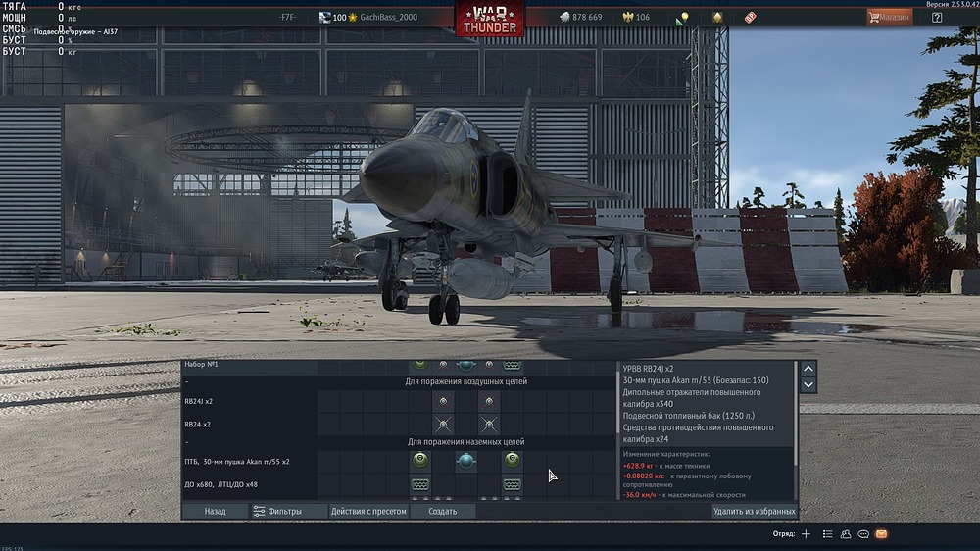The height and width of the screenshot is (551, 980).
Task: Select the right RB24 missile slot
Action: (x=489, y=425)
